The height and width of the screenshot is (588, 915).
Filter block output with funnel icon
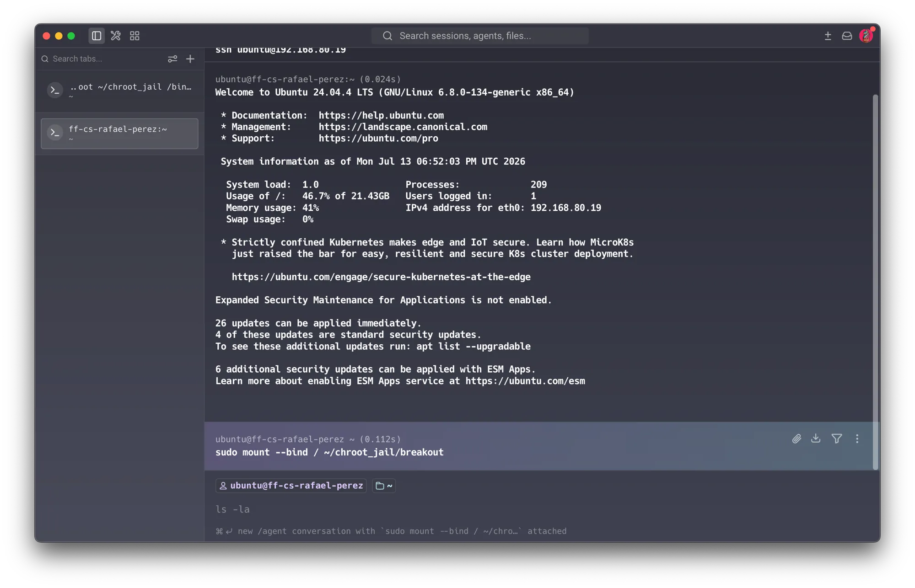[x=836, y=438]
